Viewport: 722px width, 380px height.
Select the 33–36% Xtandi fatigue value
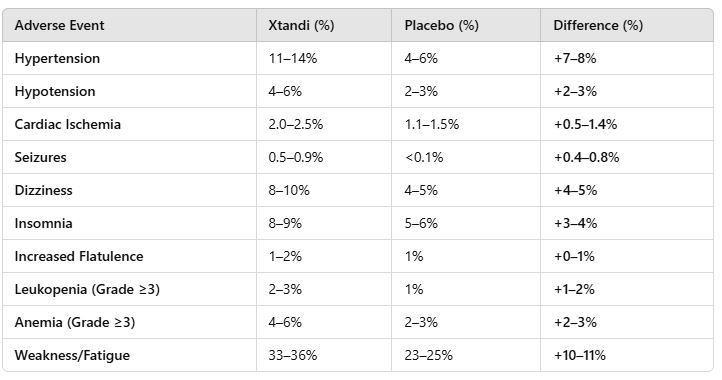coord(293,355)
